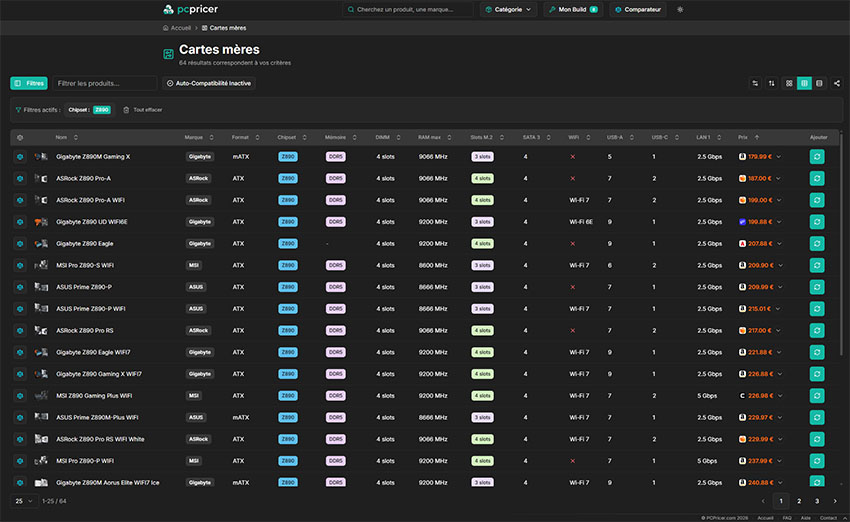Viewport: 850px width, 522px height.
Task: Toggle the Filtres panel button
Action: pyautogui.click(x=29, y=83)
